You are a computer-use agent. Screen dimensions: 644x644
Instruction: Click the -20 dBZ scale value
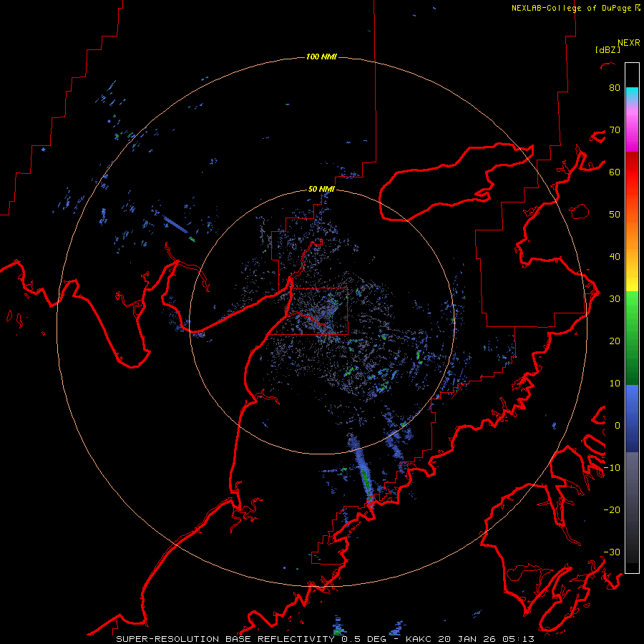coord(612,509)
